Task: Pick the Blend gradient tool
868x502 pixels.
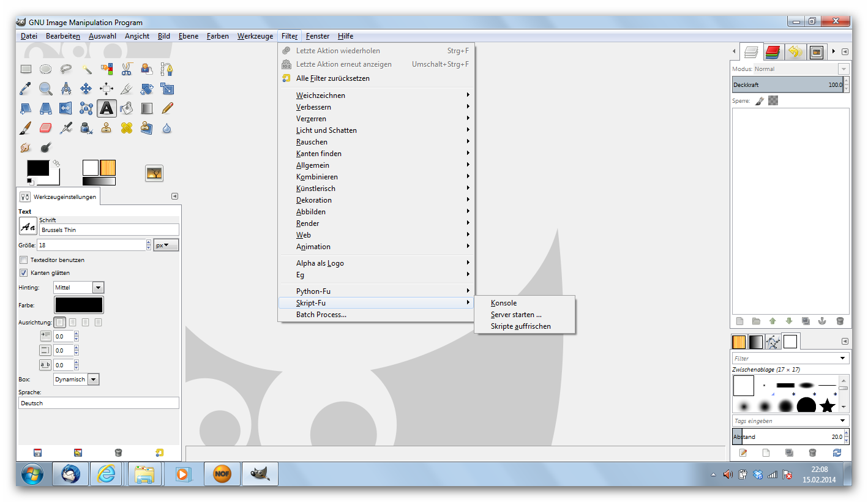Action: [x=147, y=108]
